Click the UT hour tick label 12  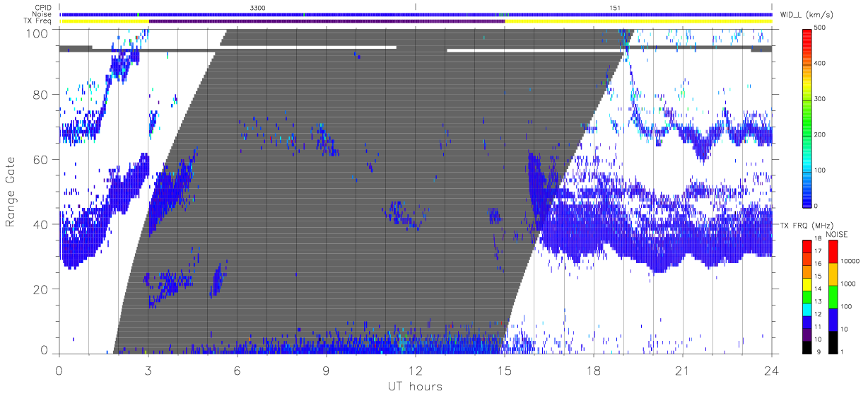coord(415,370)
